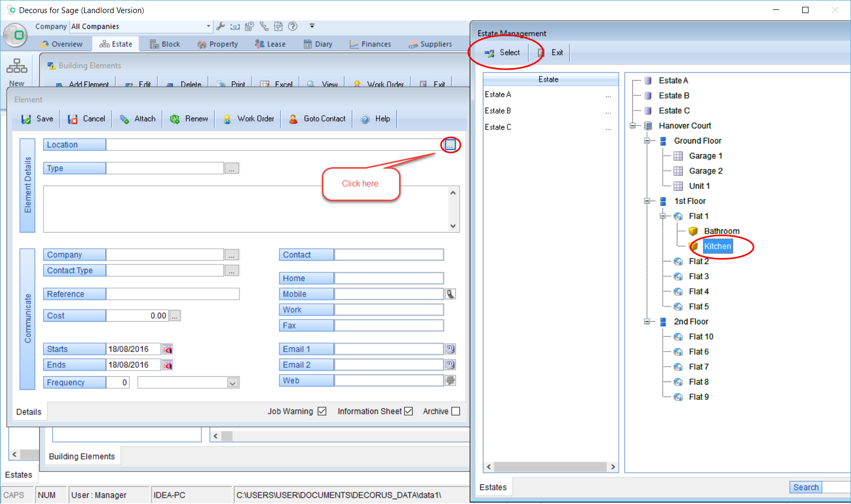Cancel editing the element

pos(87,119)
